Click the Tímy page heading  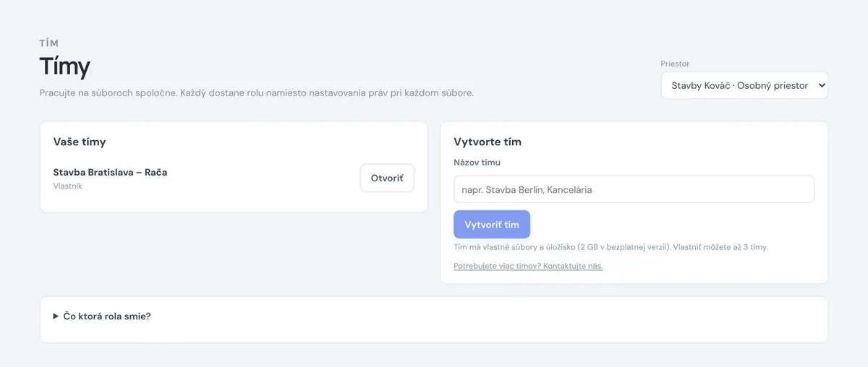pyautogui.click(x=64, y=66)
